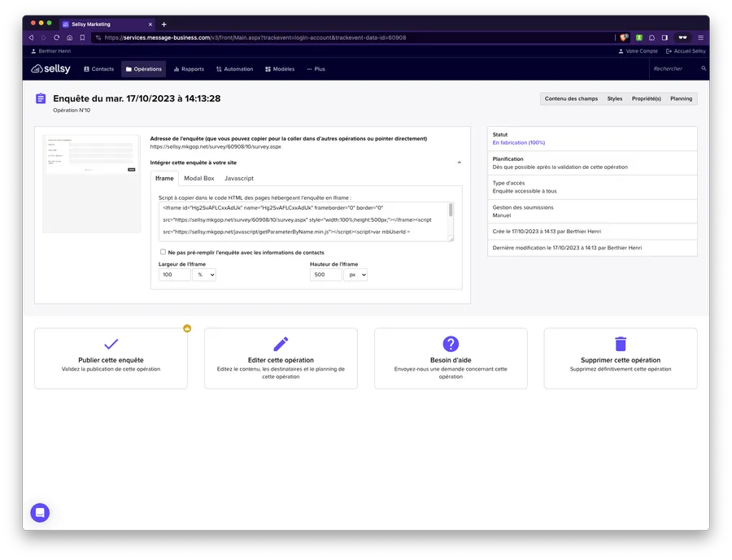Screen dimensions: 732x560
Task: Click Publier cette enquête card
Action: (x=111, y=358)
